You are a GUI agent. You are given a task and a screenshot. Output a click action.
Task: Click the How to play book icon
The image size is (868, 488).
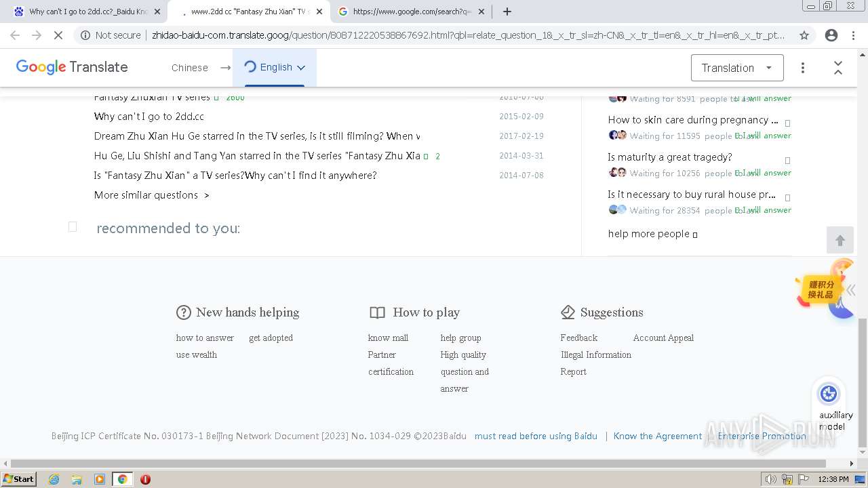(377, 312)
